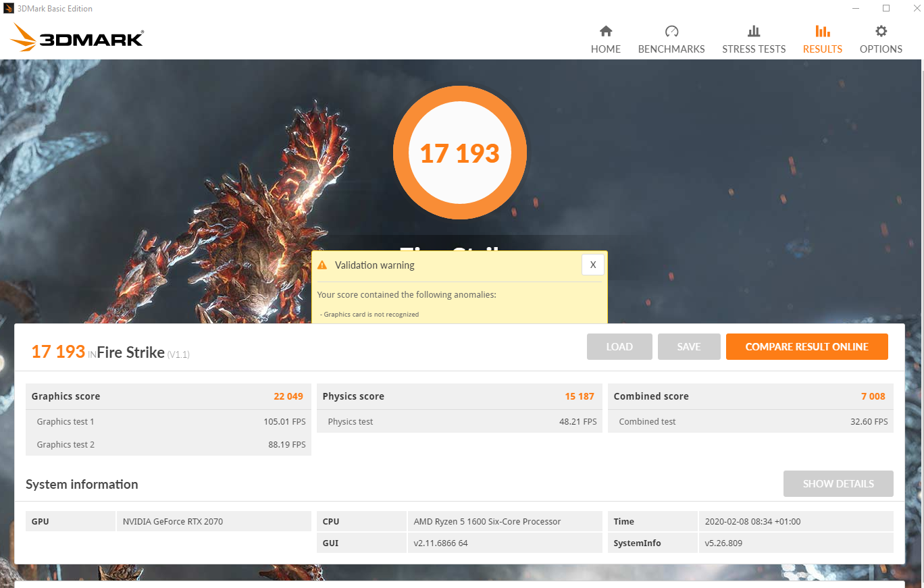This screenshot has height=588, width=924.
Task: Switch to the STRESS TESTS tab label
Action: (754, 49)
